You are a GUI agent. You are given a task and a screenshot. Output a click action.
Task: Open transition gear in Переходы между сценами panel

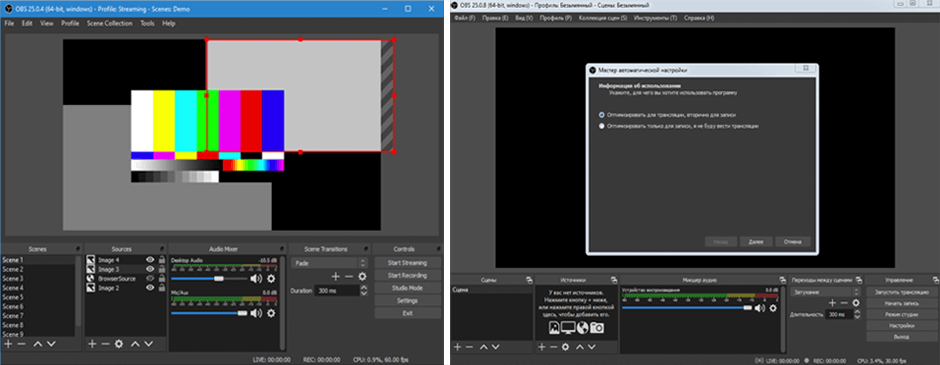click(x=856, y=303)
